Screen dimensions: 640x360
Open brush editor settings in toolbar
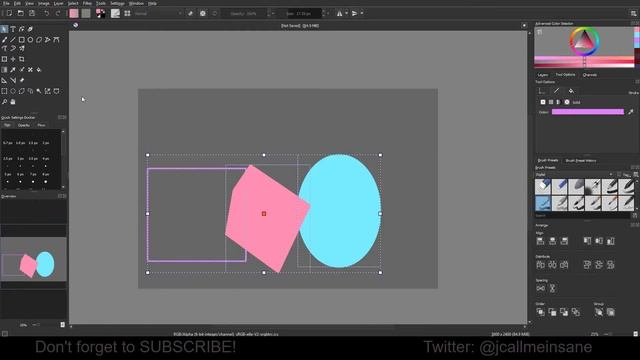[x=116, y=13]
